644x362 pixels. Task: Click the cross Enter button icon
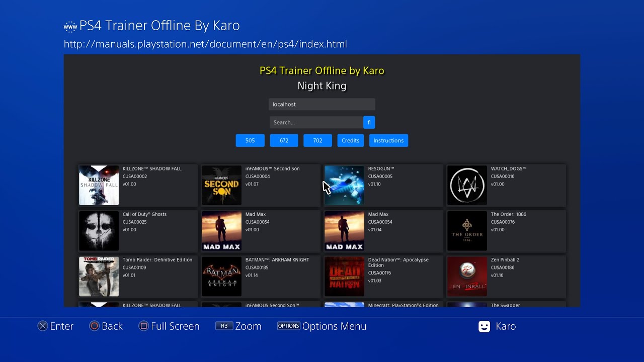[x=43, y=326]
